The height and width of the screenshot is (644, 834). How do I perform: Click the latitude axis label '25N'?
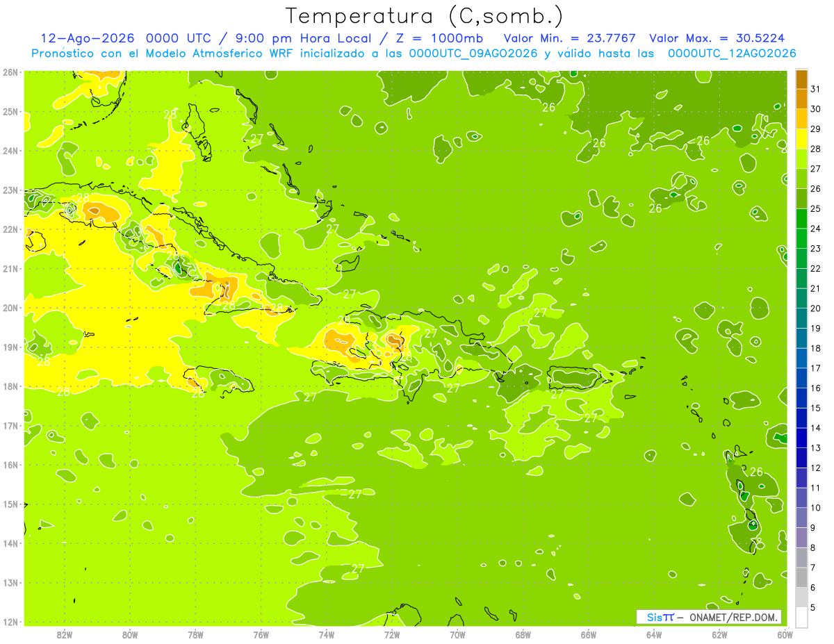tap(10, 111)
